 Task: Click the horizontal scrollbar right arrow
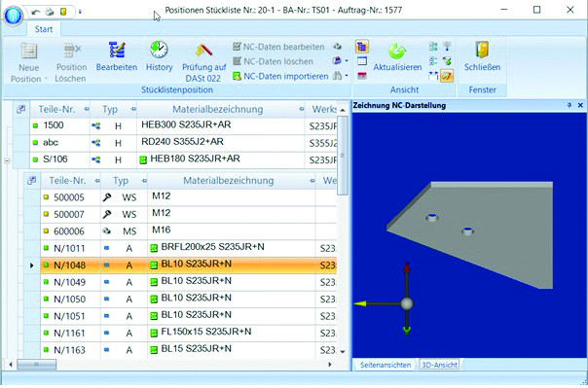coord(330,365)
